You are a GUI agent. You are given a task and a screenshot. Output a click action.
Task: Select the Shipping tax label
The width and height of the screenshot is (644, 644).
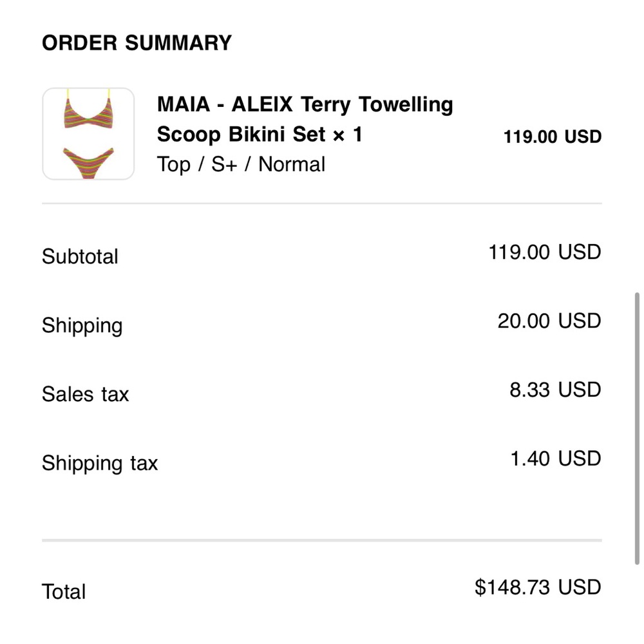tap(100, 463)
